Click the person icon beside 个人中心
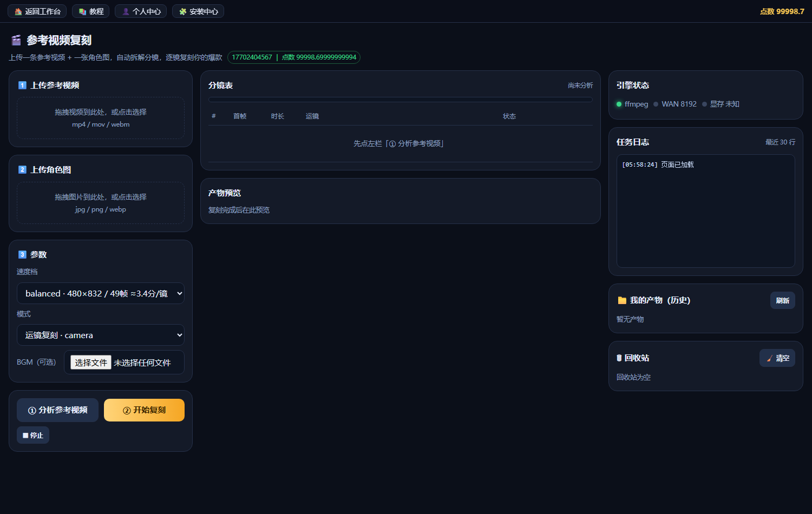 (x=126, y=11)
